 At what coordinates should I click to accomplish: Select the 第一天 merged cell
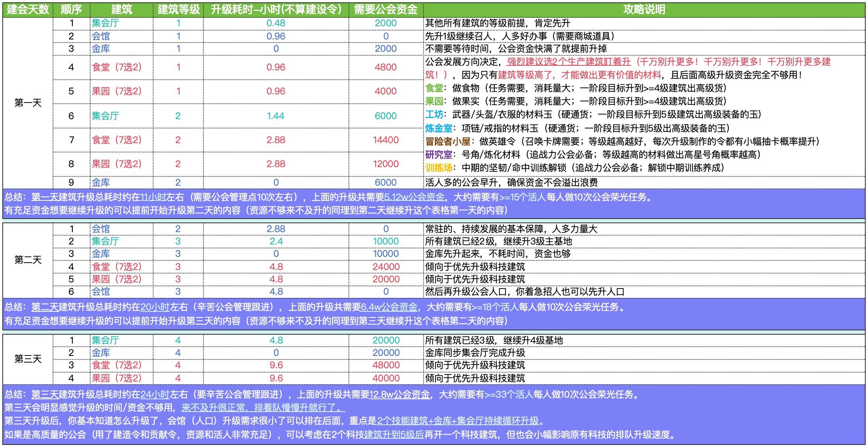[28, 103]
